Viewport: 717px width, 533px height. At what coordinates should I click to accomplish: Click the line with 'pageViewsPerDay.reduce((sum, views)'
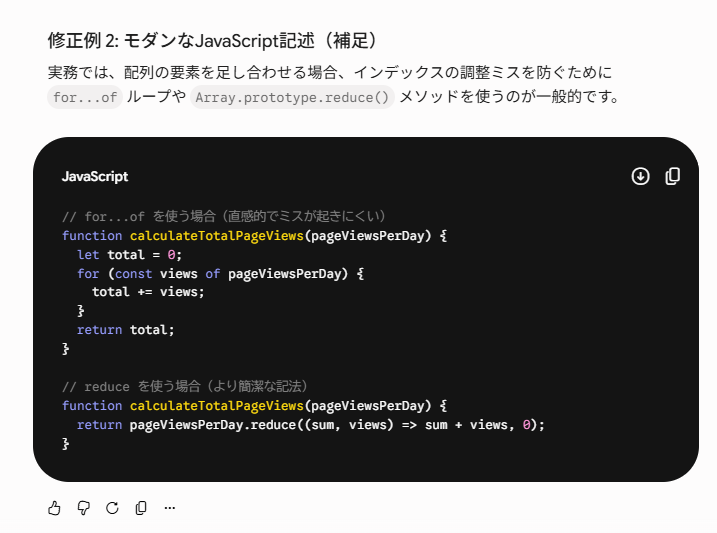click(x=310, y=425)
